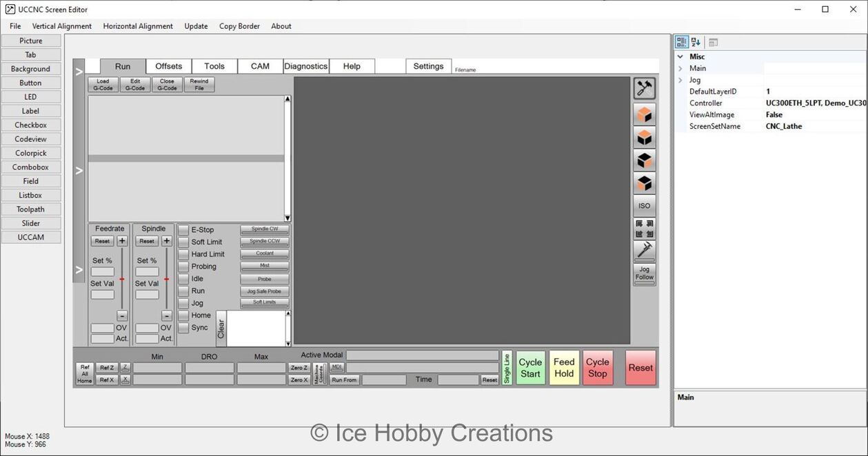The image size is (868, 456).
Task: Click the Soft Limit LED indicator
Action: pyautogui.click(x=183, y=242)
